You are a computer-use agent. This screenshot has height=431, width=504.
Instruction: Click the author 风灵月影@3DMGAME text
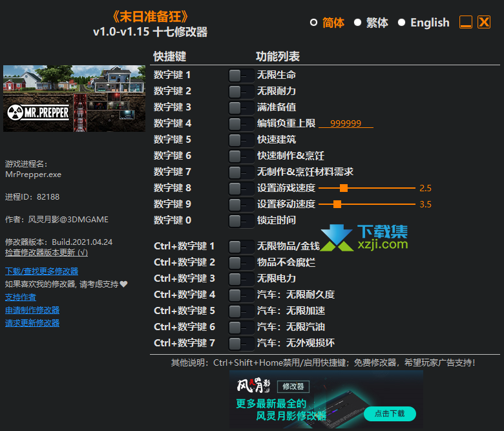pos(57,220)
